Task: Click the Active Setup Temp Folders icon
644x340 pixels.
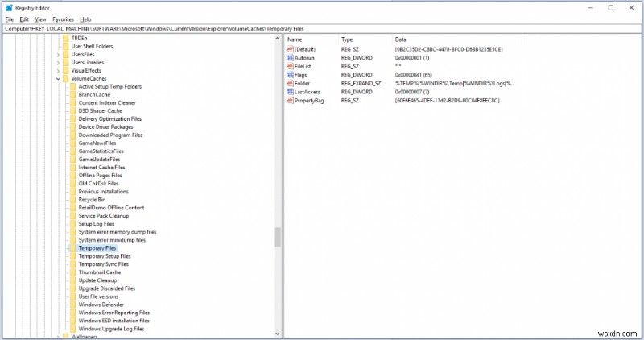Action: 73,87
